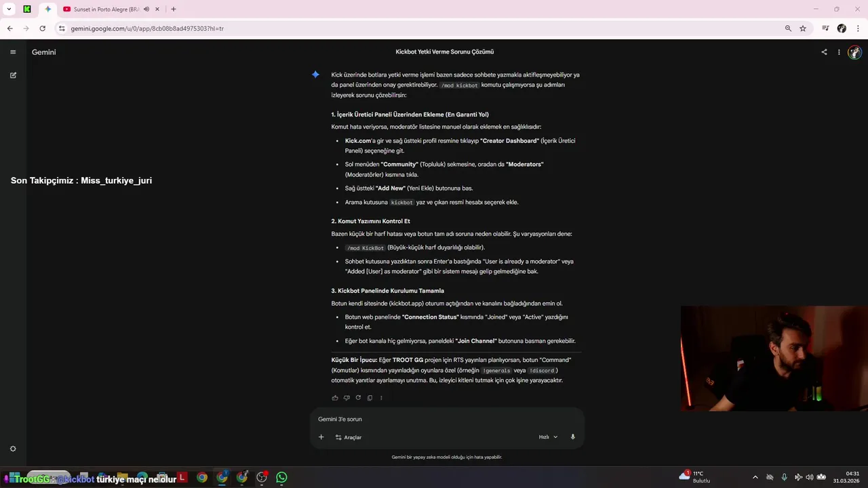Image resolution: width=868 pixels, height=488 pixels.
Task: Open more options beneath the response
Action: point(381,398)
